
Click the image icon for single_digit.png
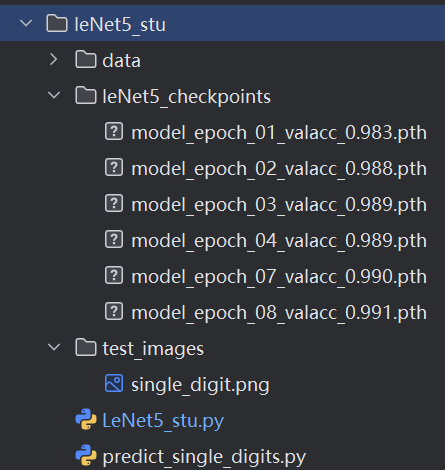pyautogui.click(x=114, y=383)
